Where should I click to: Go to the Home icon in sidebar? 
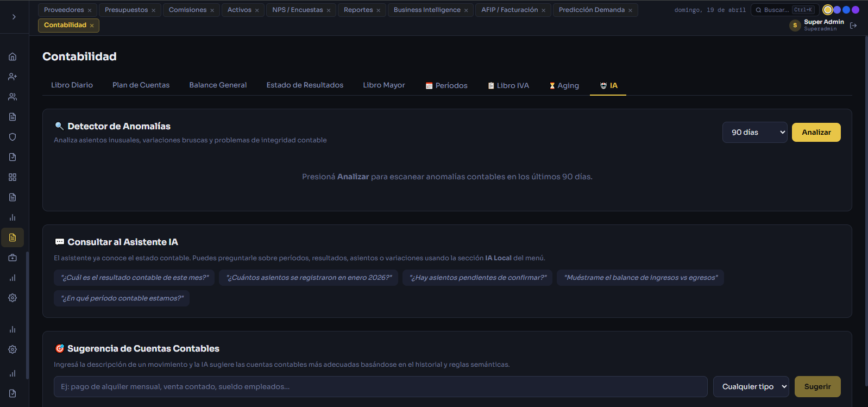(12, 57)
